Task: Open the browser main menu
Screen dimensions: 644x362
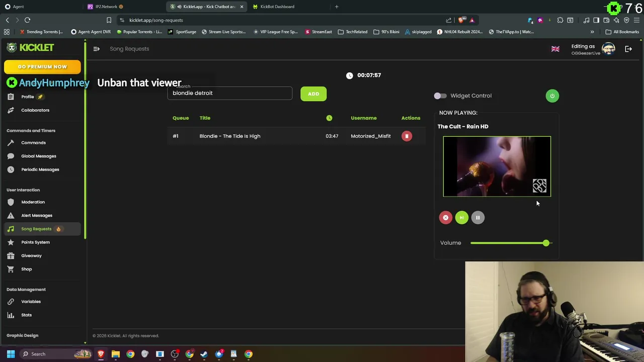Action: click(x=636, y=20)
